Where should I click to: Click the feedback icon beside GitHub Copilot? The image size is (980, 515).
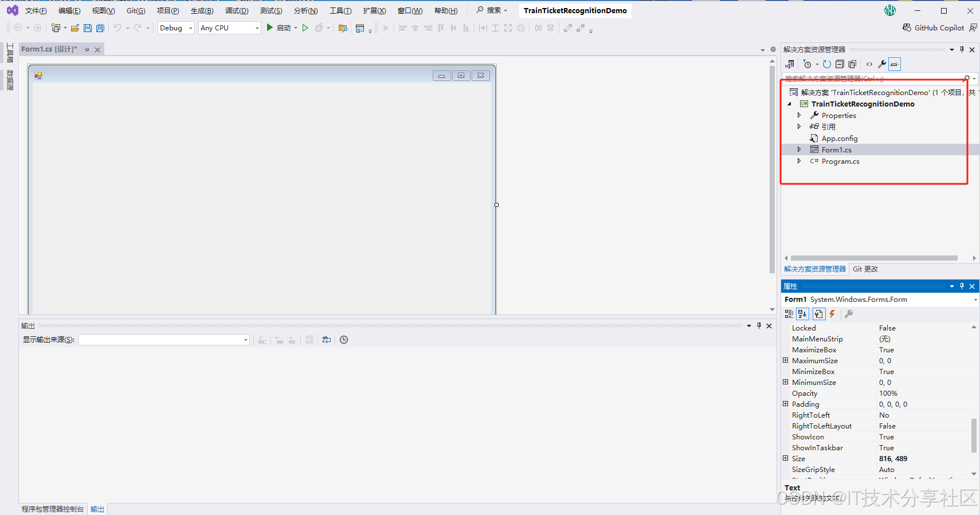[x=973, y=27]
